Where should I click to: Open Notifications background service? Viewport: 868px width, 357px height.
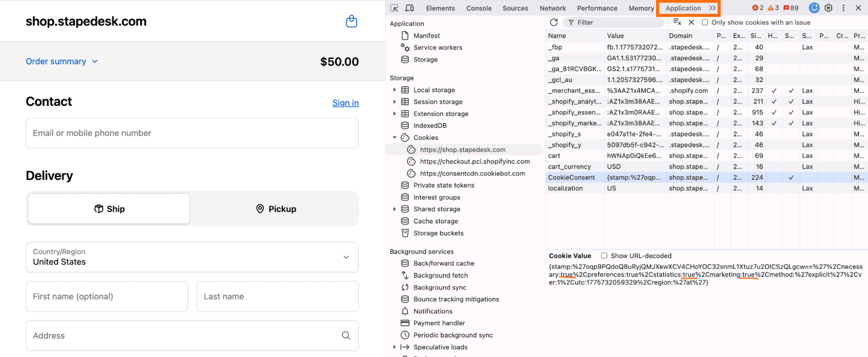click(432, 311)
